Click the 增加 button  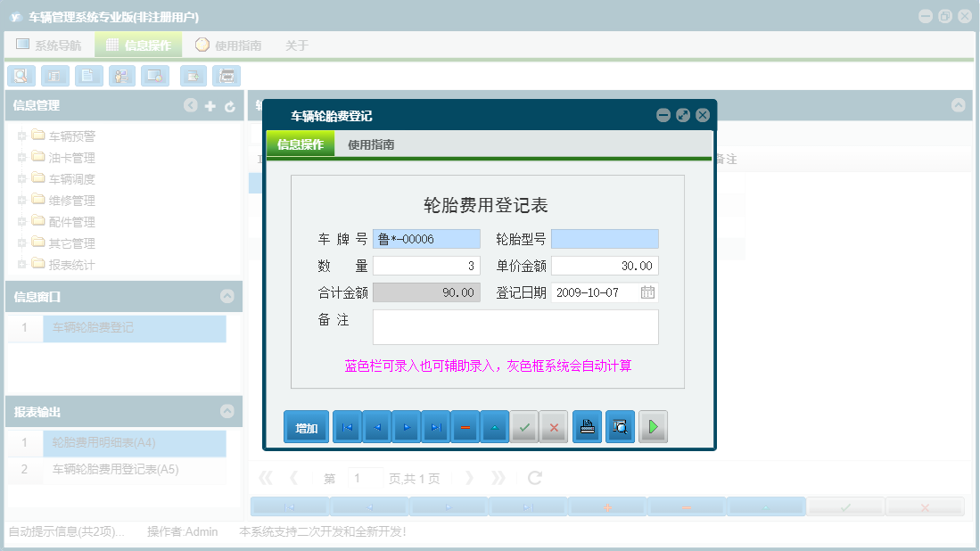[x=306, y=426]
